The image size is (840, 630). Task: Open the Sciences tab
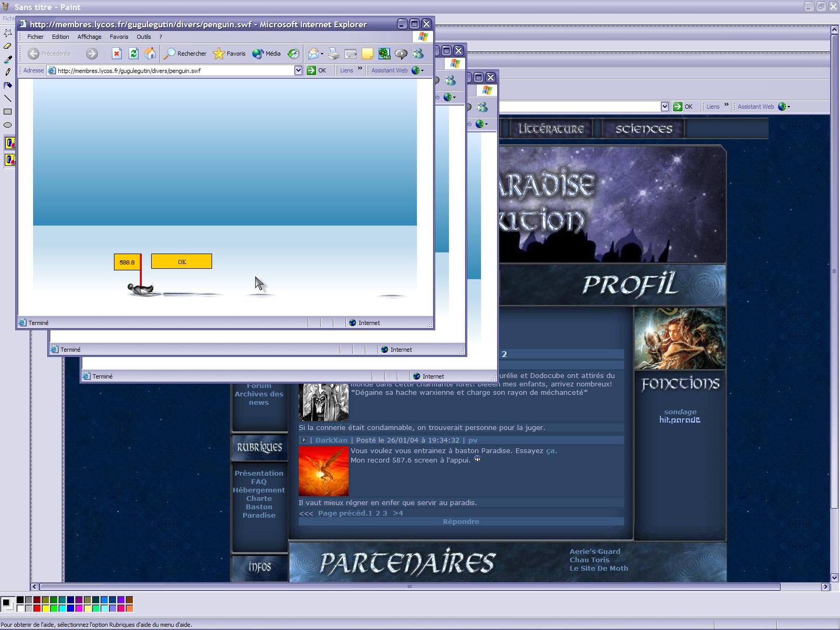644,129
